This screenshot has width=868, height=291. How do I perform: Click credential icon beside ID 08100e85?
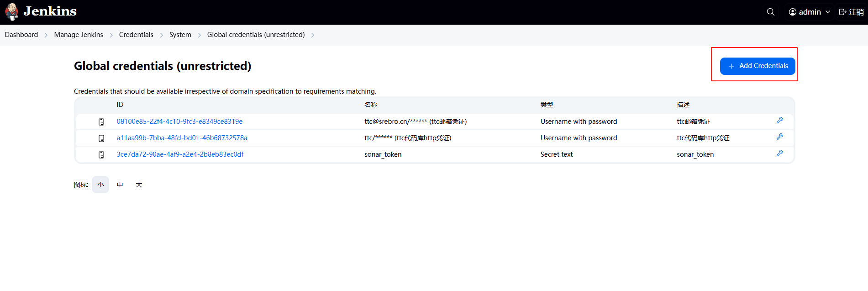(101, 122)
